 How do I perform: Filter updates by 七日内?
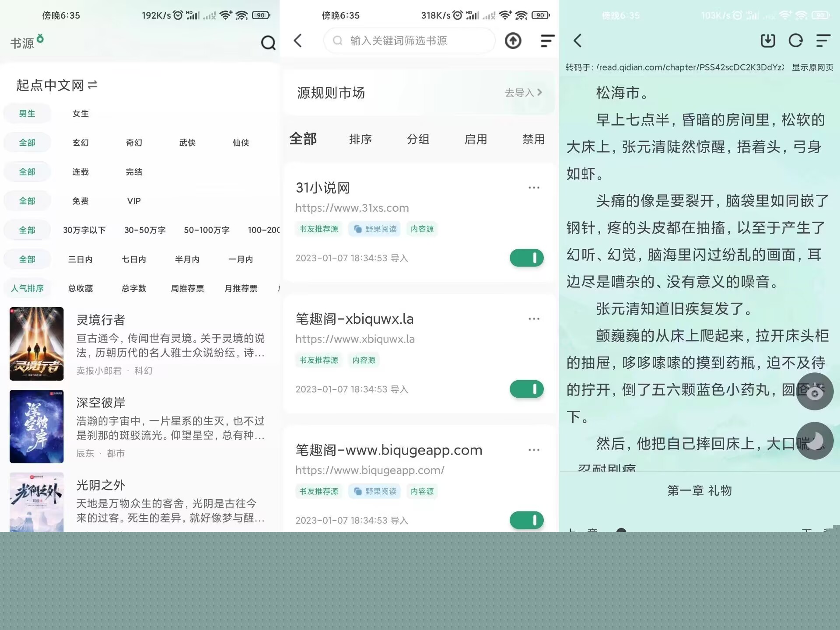pyautogui.click(x=134, y=259)
